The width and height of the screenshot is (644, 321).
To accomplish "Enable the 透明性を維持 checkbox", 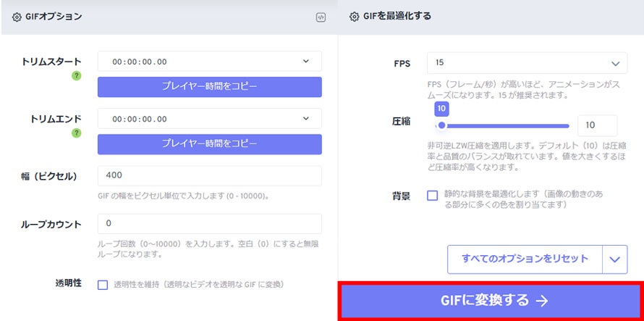I will (x=103, y=285).
